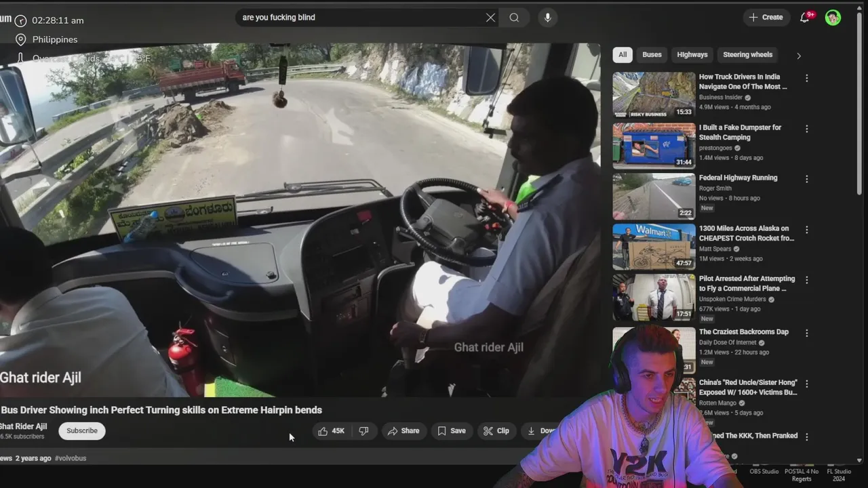This screenshot has width=868, height=488.
Task: Clip a segment of the video
Action: (x=496, y=431)
